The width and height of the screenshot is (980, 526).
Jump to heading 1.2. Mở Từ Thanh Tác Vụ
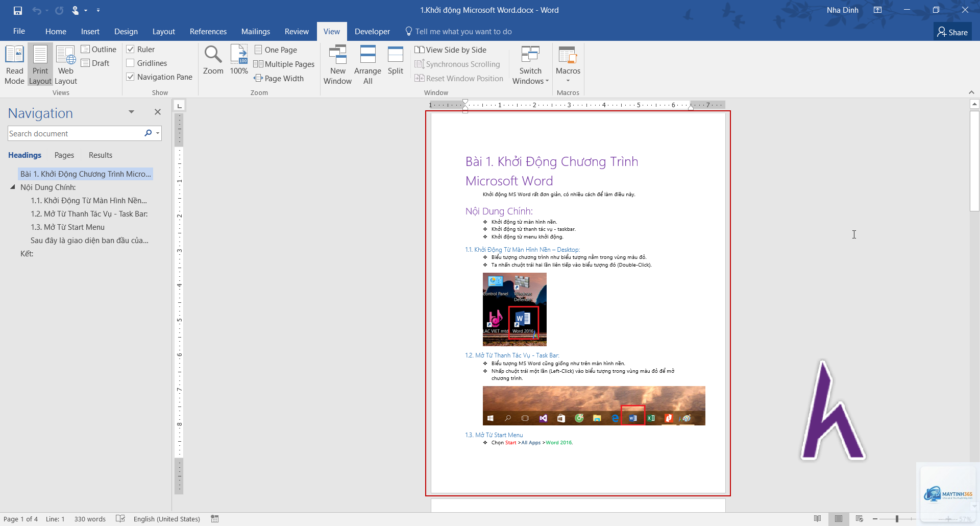[x=89, y=214]
